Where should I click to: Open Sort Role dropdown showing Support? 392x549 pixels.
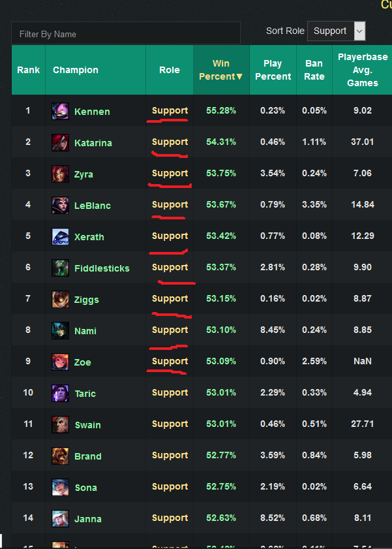tap(336, 31)
